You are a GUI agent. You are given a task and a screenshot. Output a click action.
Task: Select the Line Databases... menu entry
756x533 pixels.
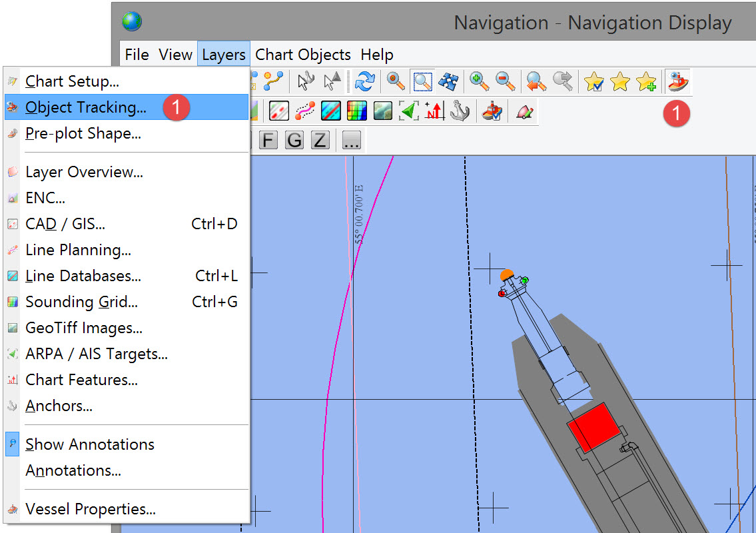coord(83,276)
